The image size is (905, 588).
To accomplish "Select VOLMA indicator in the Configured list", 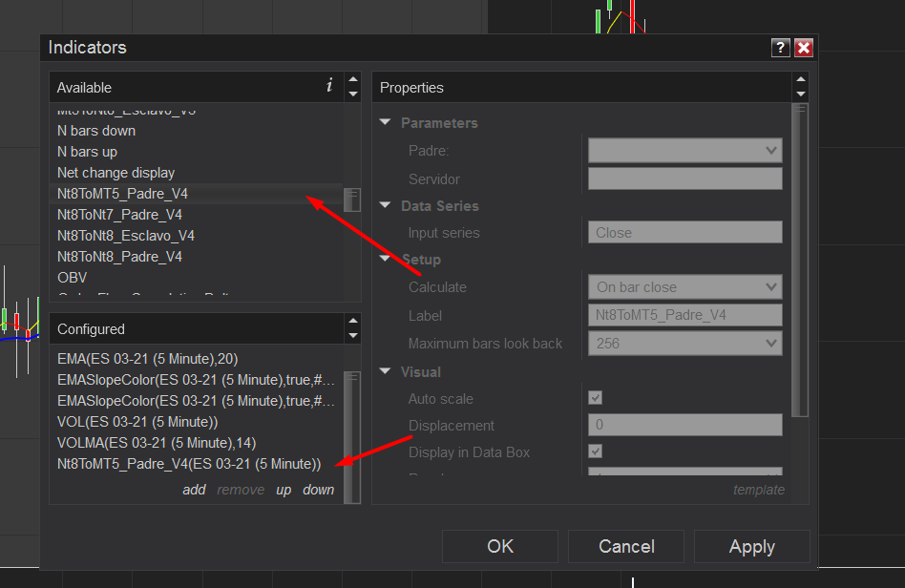I will point(157,443).
